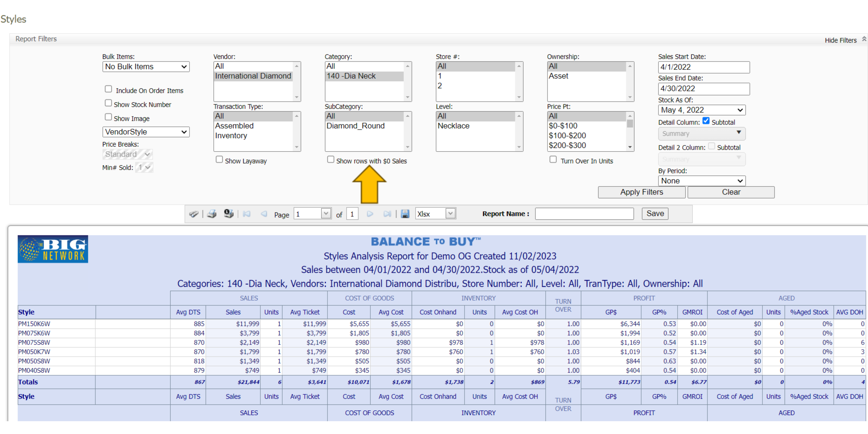Select Asset in Ownership list
Image resolution: width=868 pixels, height=434 pixels.
pyautogui.click(x=587, y=76)
